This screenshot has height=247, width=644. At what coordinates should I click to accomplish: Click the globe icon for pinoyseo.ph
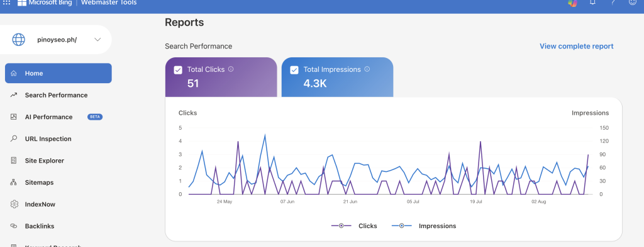tap(18, 40)
